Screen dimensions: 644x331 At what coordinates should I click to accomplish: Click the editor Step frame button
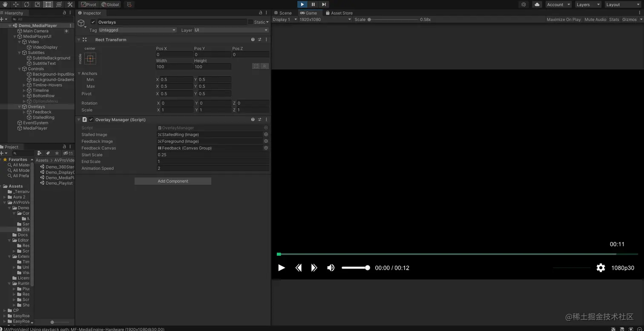324,4
